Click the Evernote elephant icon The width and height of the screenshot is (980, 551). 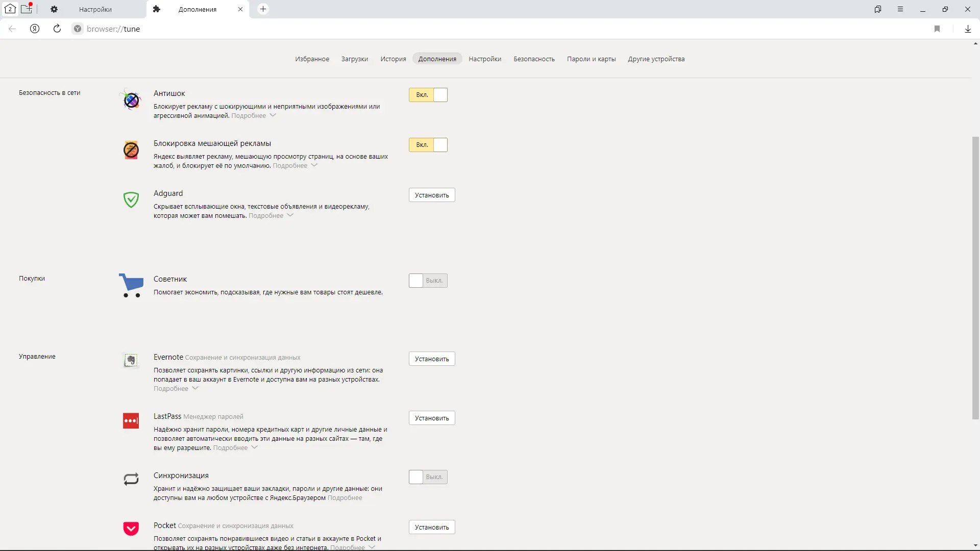[131, 360]
